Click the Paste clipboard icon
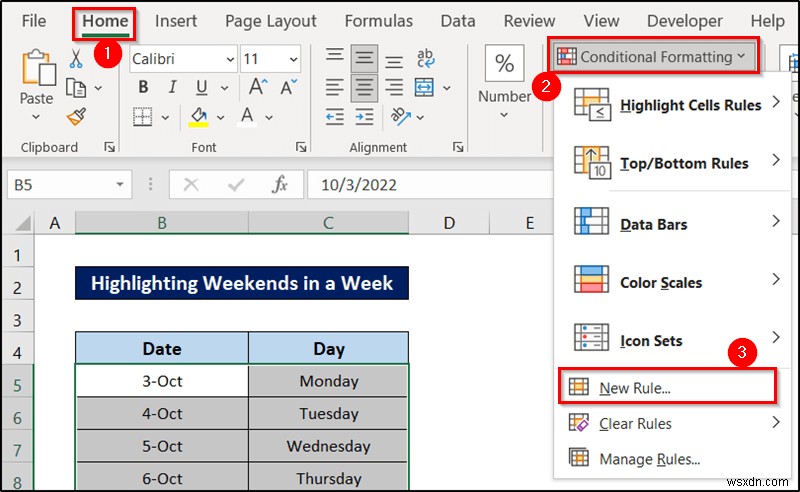 click(38, 67)
